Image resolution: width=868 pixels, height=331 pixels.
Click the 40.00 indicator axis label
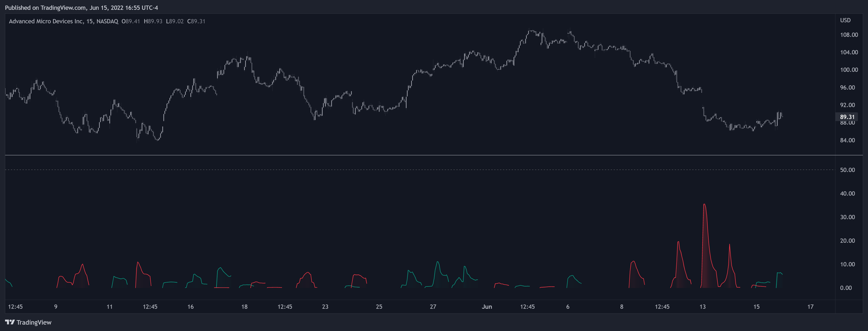tap(847, 193)
